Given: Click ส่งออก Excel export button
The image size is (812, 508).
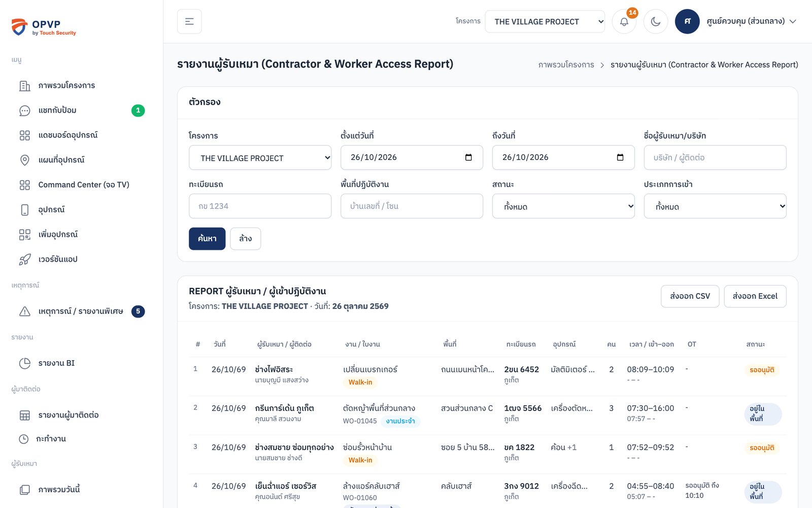Looking at the screenshot, I should point(755,296).
